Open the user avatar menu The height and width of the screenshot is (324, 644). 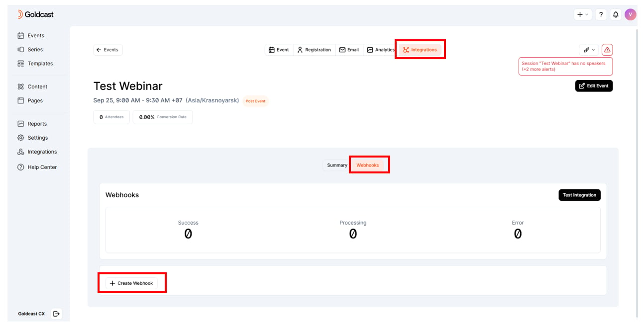coord(631,14)
